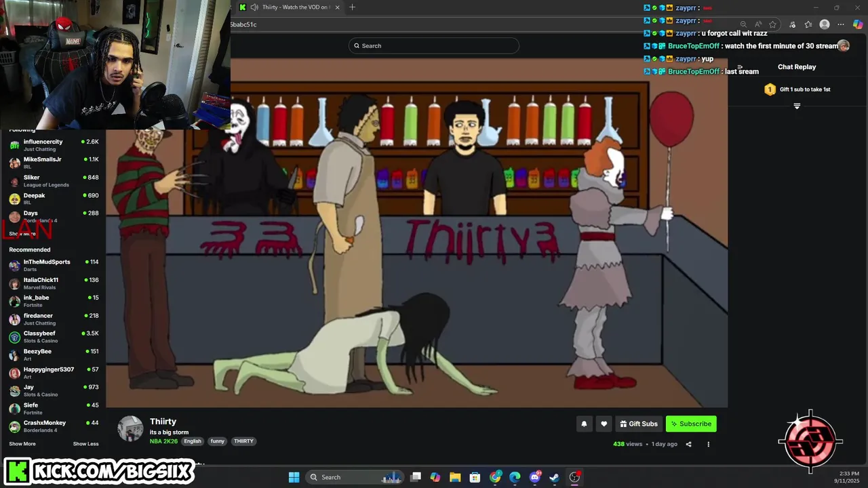Select the THIIRTY tag

tap(243, 441)
